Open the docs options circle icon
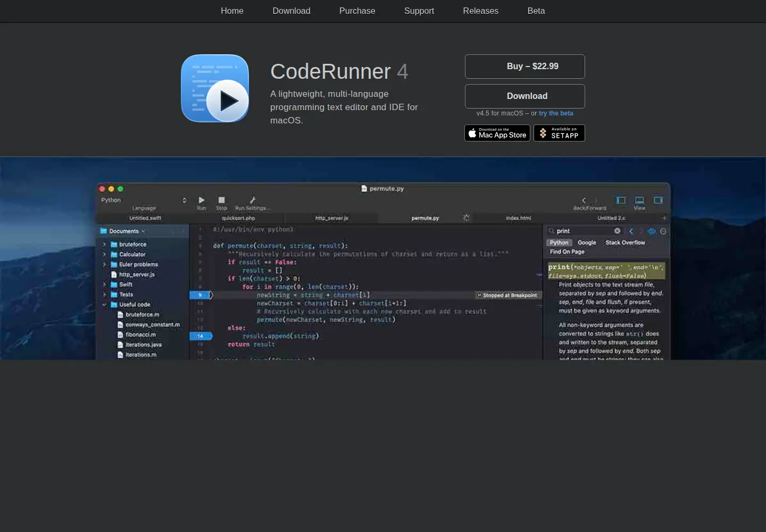The width and height of the screenshot is (766, 532). [x=663, y=231]
